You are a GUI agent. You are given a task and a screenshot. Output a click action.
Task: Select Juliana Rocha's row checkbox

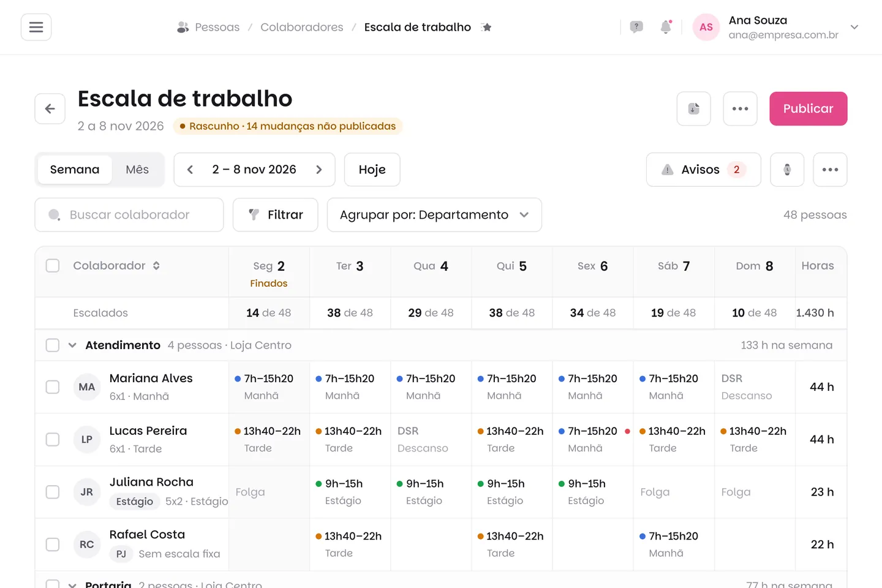pyautogui.click(x=53, y=492)
